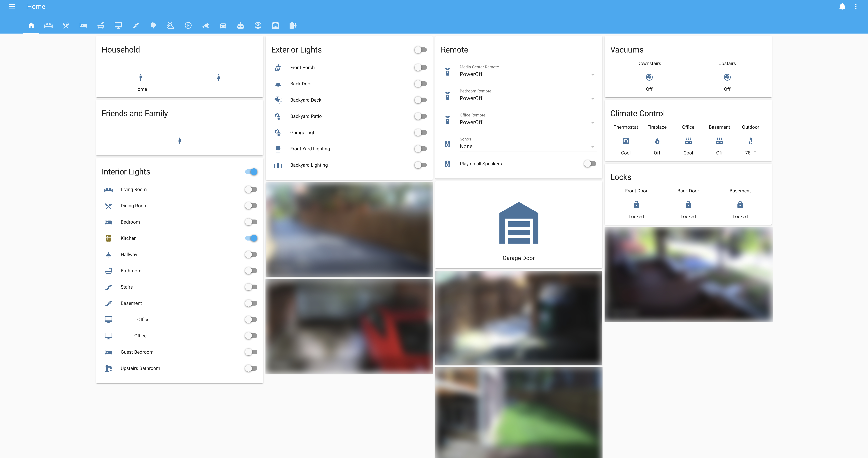Switch to the car garage tab

point(223,26)
